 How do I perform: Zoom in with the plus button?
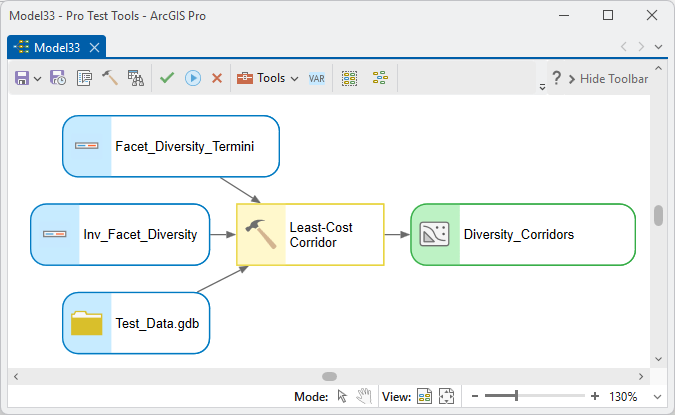pyautogui.click(x=594, y=396)
